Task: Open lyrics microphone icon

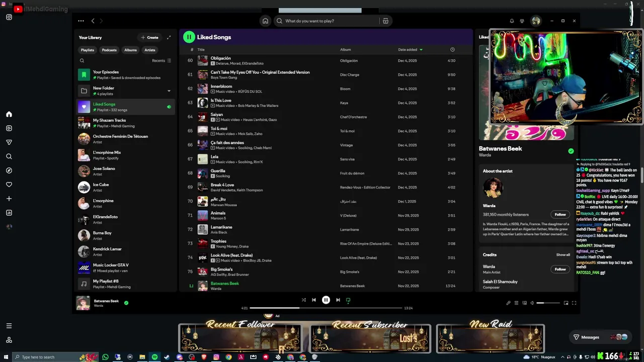Action: pyautogui.click(x=508, y=303)
